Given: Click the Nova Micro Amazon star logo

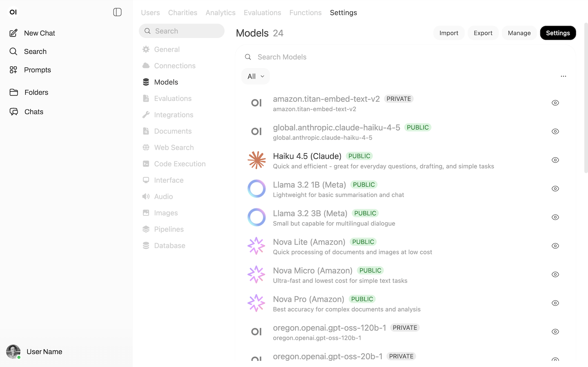Looking at the screenshot, I should [x=256, y=275].
